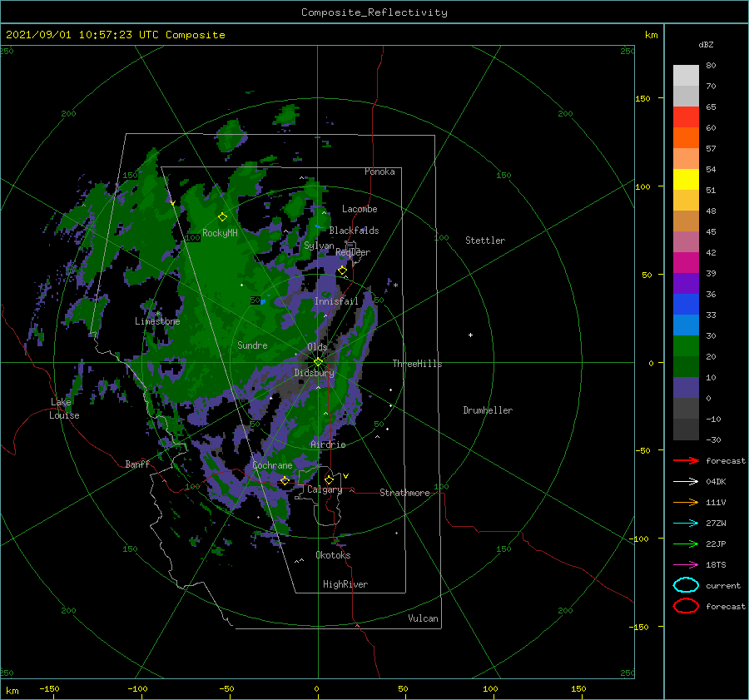Select the blue 36 dBZ color swatch
Viewport: 749px width, 700px height.
pyautogui.click(x=686, y=304)
